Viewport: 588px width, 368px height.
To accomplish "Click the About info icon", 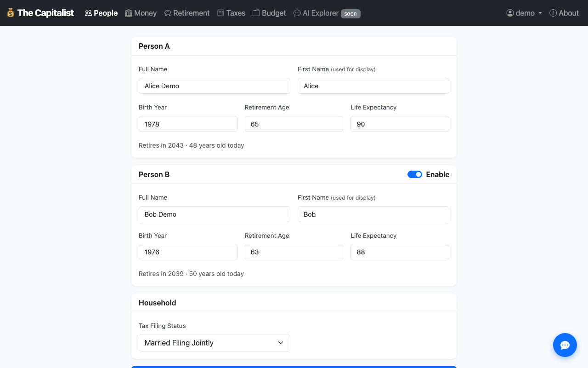I will [553, 13].
